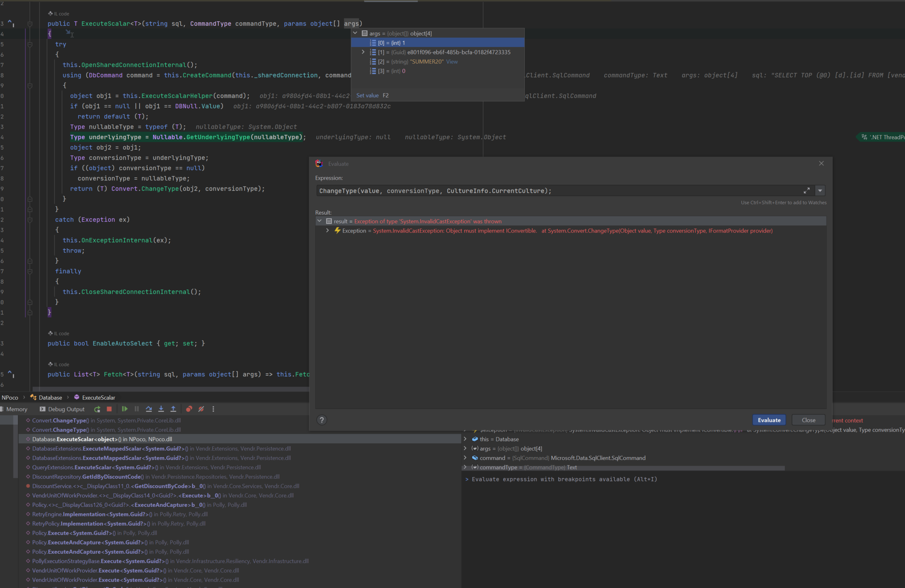Click args parameter in method signature
This screenshot has width=905, height=588.
(351, 24)
